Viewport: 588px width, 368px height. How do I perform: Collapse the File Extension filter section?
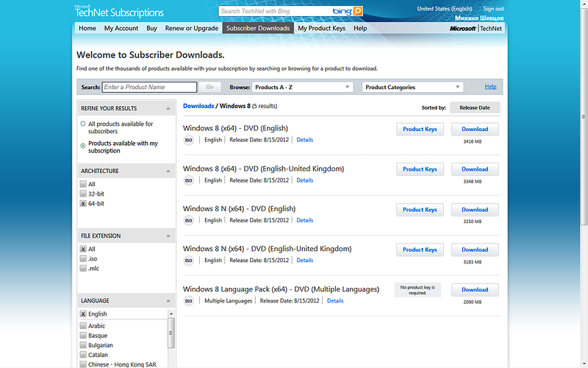tap(168, 236)
